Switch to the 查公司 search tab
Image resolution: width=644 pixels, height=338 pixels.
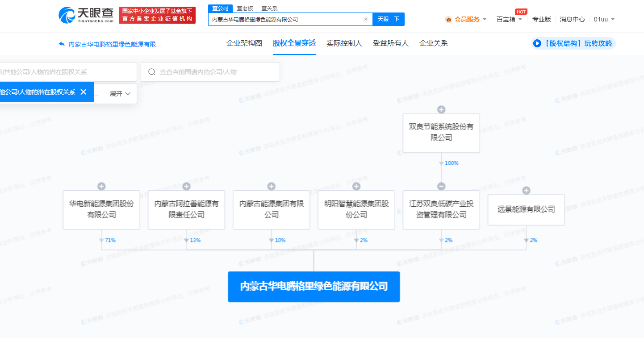click(220, 8)
